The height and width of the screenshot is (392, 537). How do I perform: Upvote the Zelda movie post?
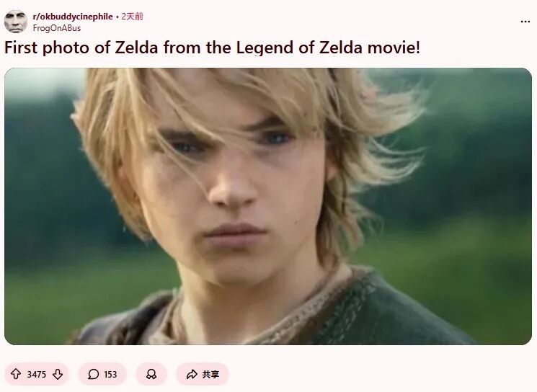coord(16,374)
